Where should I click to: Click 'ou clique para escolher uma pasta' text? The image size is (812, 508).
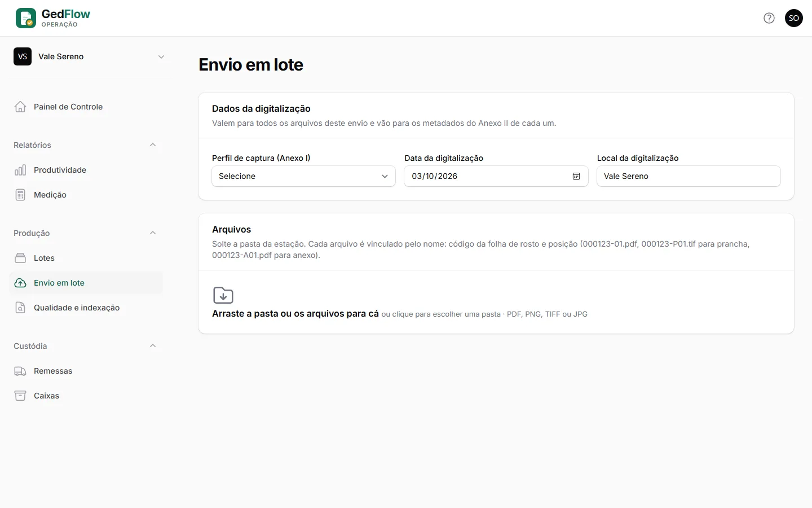click(441, 314)
